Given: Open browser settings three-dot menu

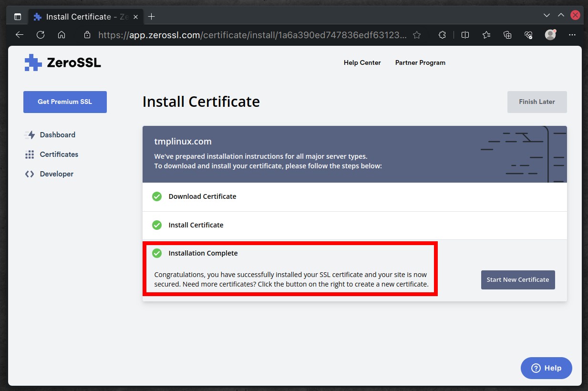Looking at the screenshot, I should point(572,35).
